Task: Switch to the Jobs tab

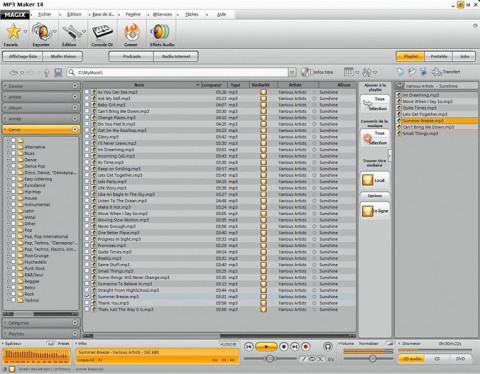Action: click(x=464, y=56)
